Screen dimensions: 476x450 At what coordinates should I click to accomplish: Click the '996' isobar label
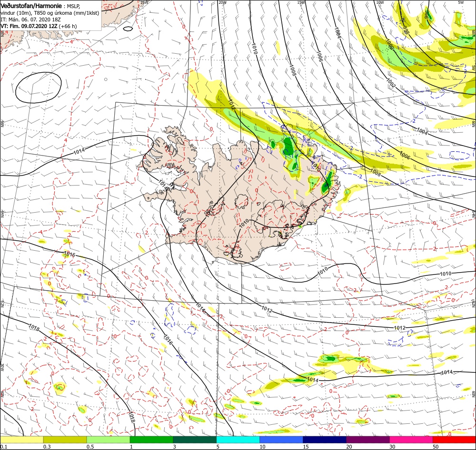427,15
